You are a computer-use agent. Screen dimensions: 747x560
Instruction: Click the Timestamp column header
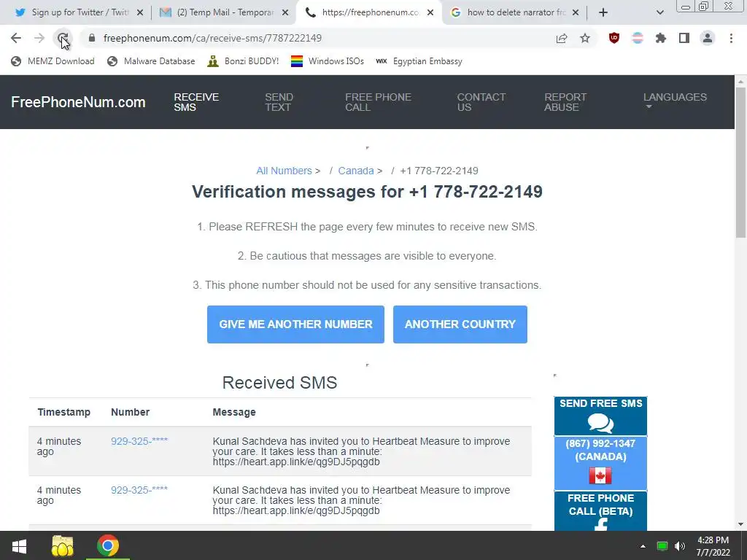pyautogui.click(x=64, y=413)
